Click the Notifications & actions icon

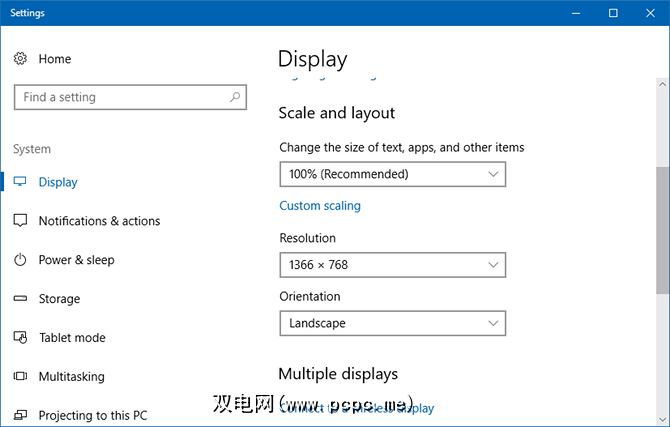[20, 221]
